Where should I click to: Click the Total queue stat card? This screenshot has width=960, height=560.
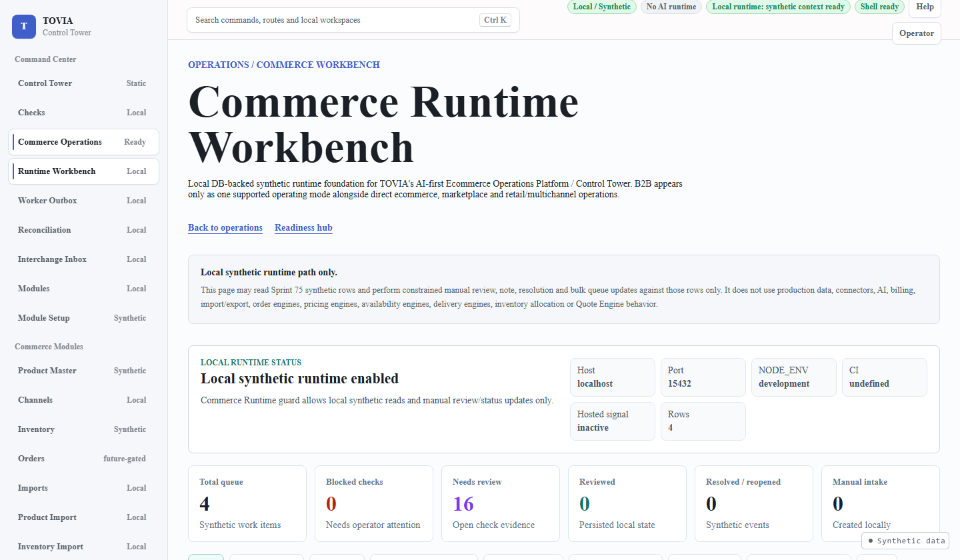point(247,503)
